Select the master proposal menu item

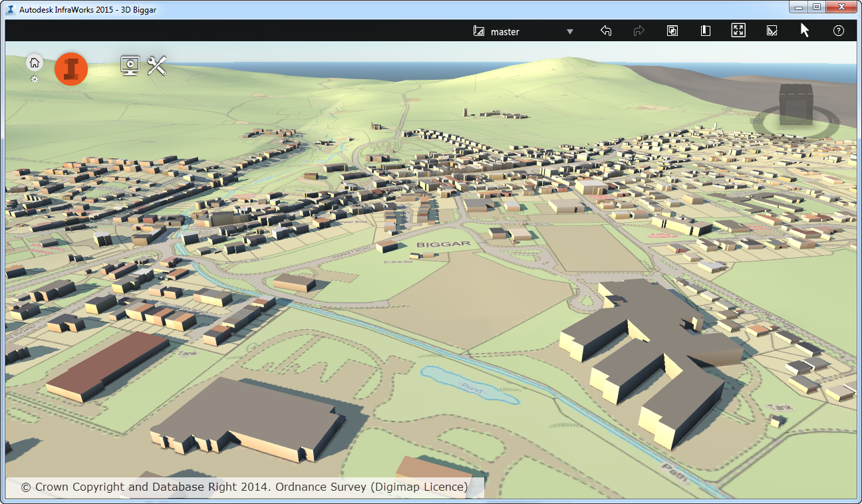tap(505, 31)
